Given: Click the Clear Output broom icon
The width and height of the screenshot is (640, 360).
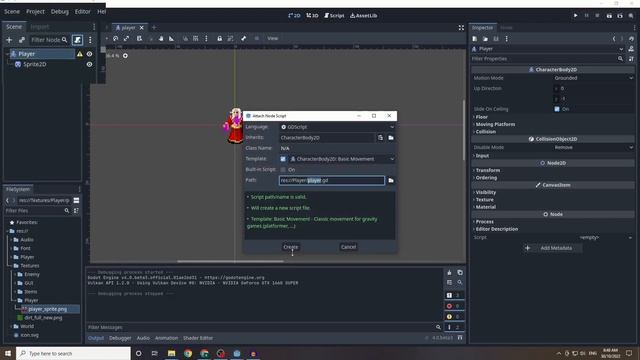Looking at the screenshot, I should tap(449, 273).
